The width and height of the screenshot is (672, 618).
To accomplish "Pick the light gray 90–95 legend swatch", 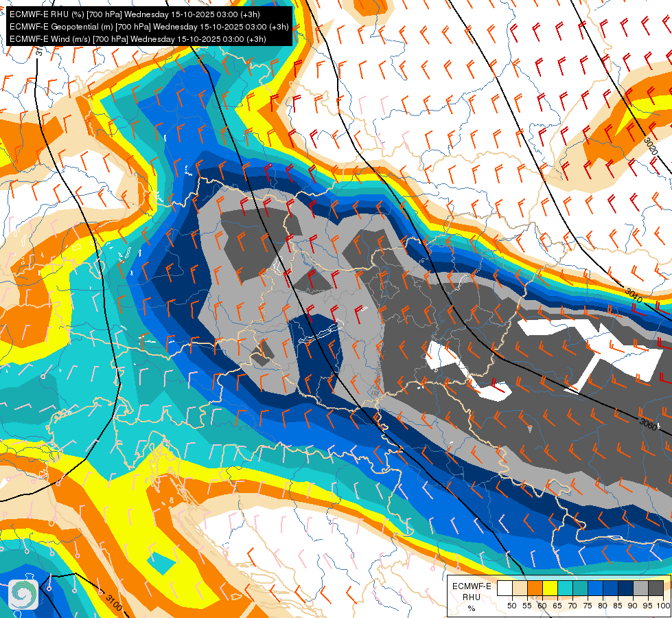I will (x=640, y=588).
